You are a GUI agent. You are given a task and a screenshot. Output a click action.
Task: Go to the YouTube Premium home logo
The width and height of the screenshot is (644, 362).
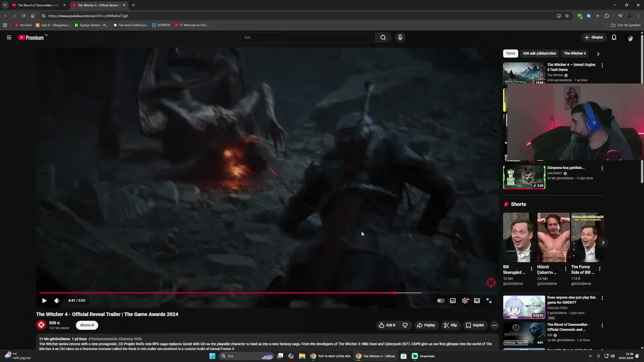31,37
